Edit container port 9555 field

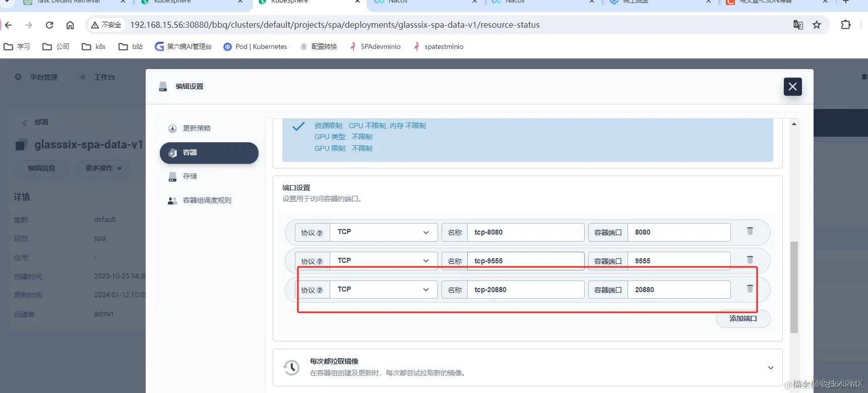point(679,261)
